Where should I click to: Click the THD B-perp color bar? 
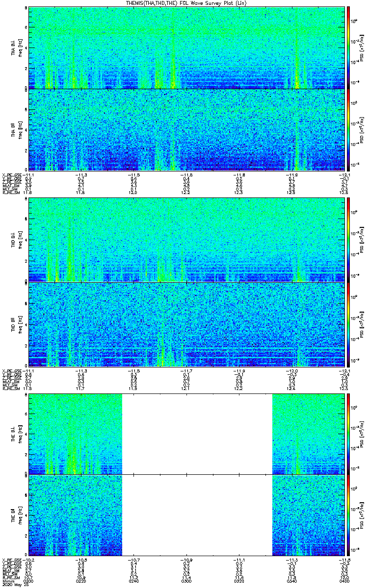(x=348, y=240)
